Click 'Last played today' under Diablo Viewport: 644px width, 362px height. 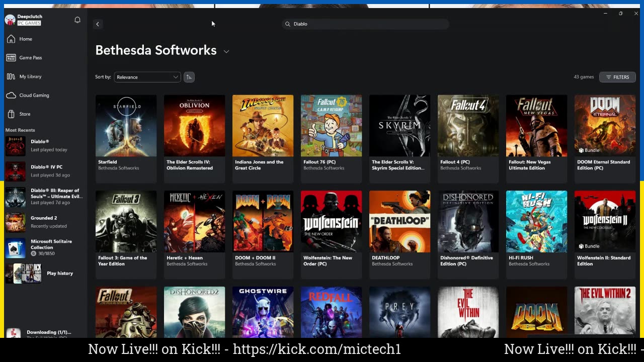(x=49, y=150)
